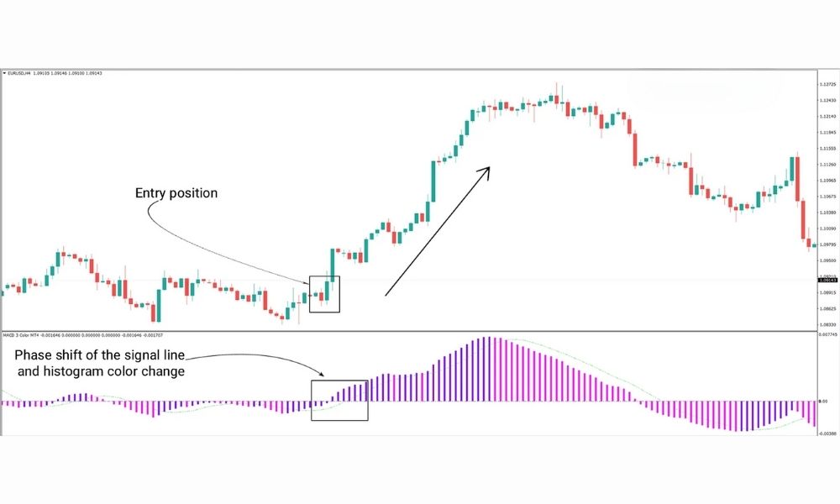Screen dimensions: 840x504
Task: Click the small triangle beside EURUSD,H4 title
Action: 4,74
